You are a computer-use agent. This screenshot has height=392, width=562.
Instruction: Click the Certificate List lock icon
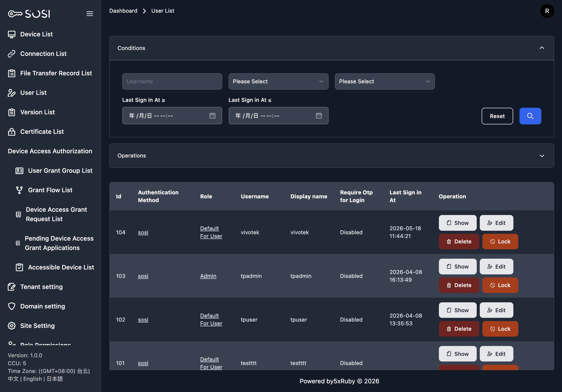point(12,131)
